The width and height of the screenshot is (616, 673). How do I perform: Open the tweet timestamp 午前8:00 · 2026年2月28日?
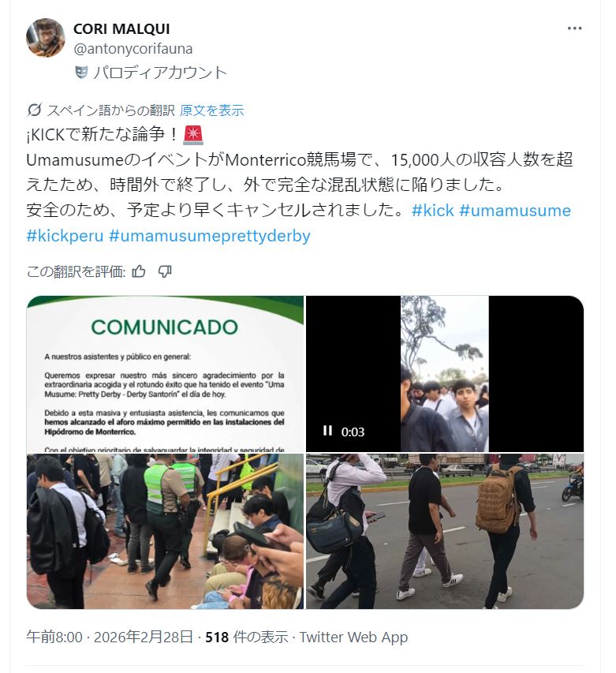pos(110,637)
